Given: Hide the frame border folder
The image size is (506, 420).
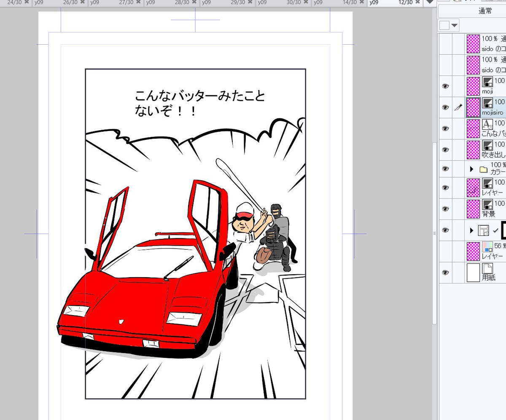Looking at the screenshot, I should point(445,230).
